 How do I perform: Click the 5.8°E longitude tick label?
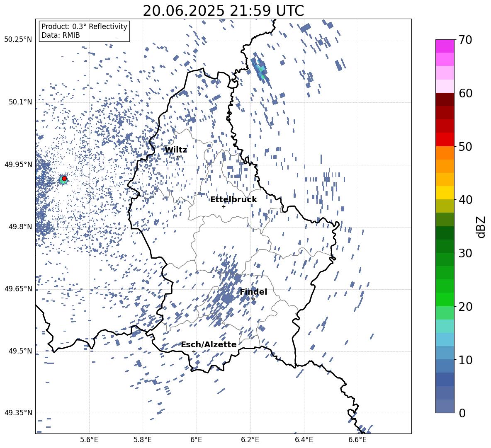pyautogui.click(x=143, y=440)
